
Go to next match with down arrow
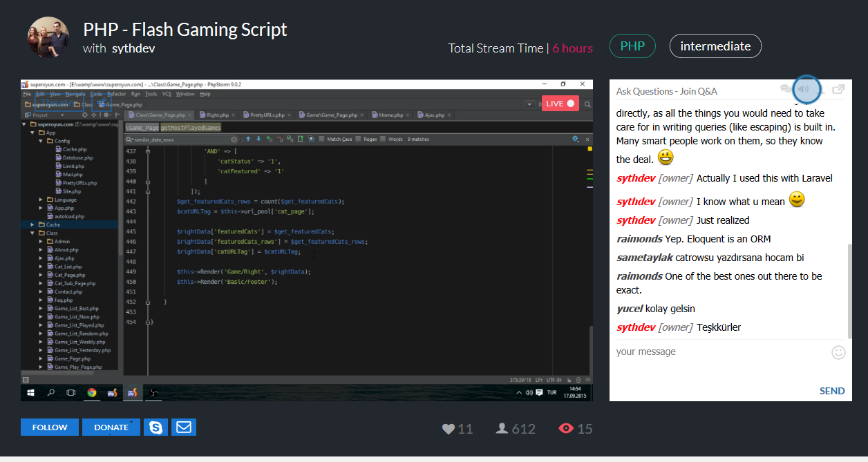click(258, 139)
